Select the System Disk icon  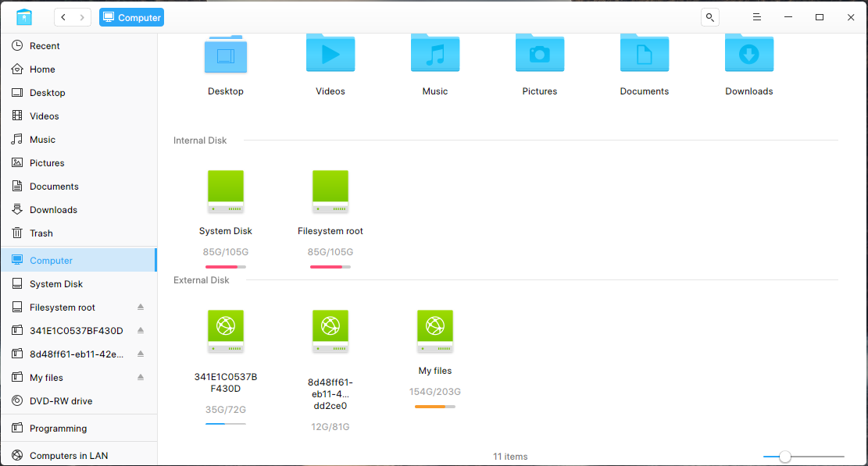226,191
